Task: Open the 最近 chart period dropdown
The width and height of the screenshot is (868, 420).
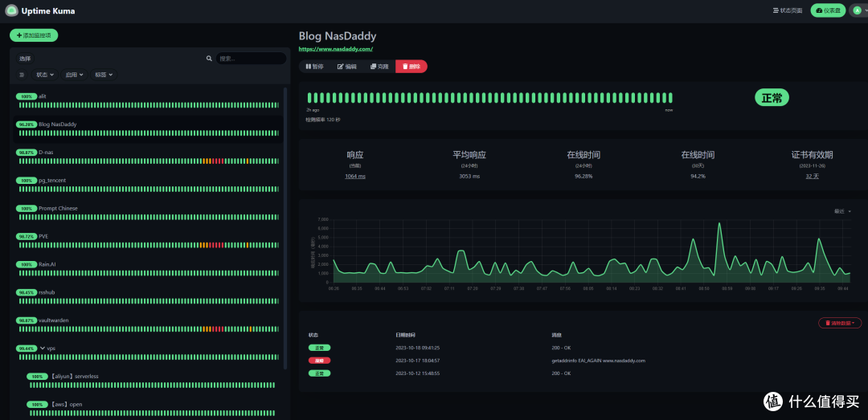Action: click(842, 211)
